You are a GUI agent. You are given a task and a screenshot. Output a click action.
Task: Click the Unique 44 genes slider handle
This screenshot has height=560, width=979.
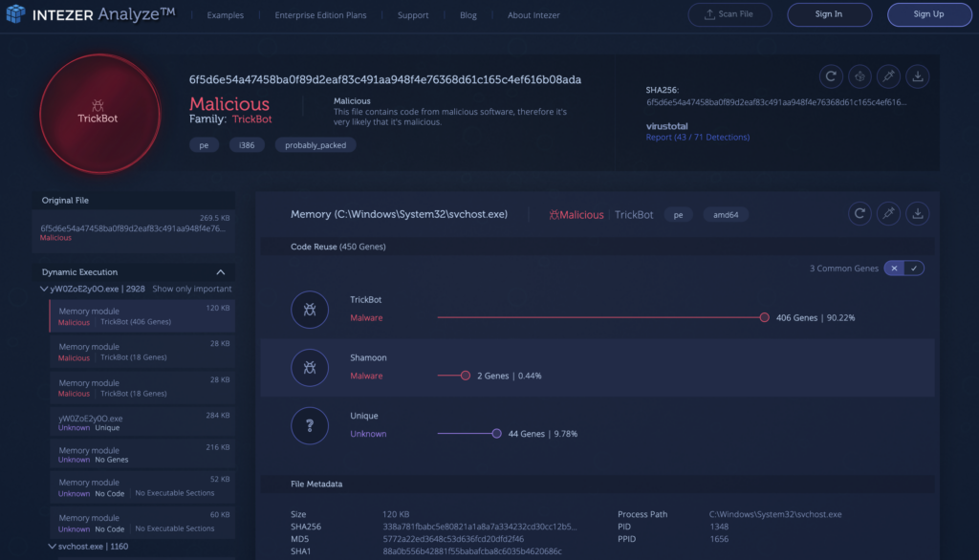[x=496, y=433]
